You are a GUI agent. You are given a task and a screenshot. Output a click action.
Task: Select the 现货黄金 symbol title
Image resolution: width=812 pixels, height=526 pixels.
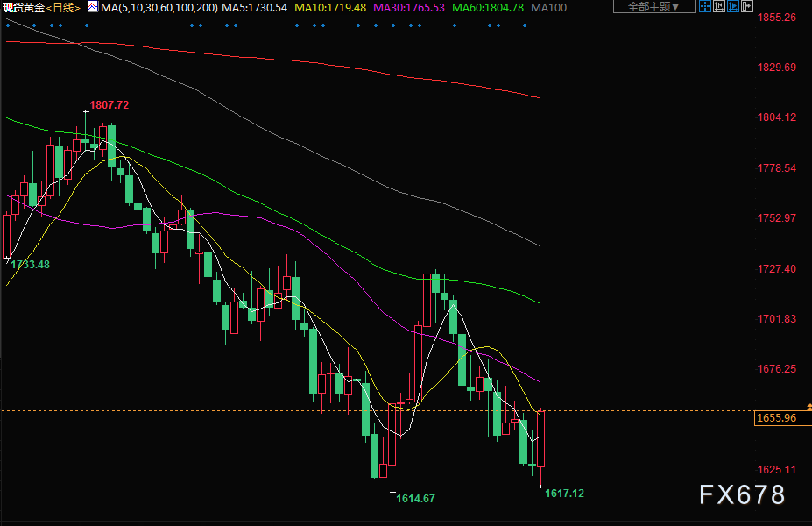pos(24,8)
